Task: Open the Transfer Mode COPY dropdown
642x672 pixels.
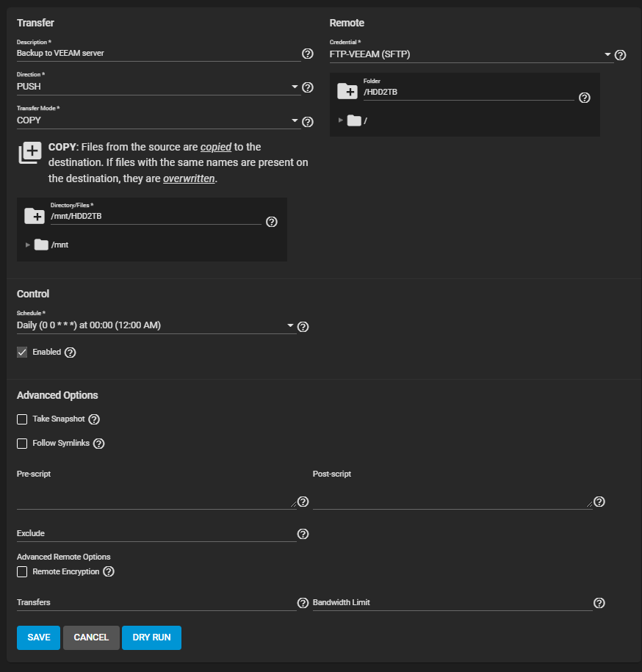Action: tap(158, 120)
